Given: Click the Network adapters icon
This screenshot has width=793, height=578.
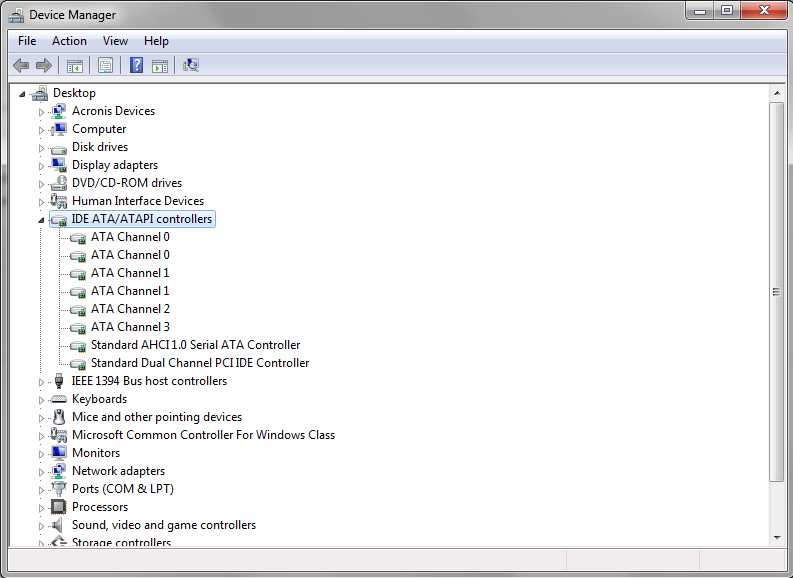Looking at the screenshot, I should [x=59, y=471].
